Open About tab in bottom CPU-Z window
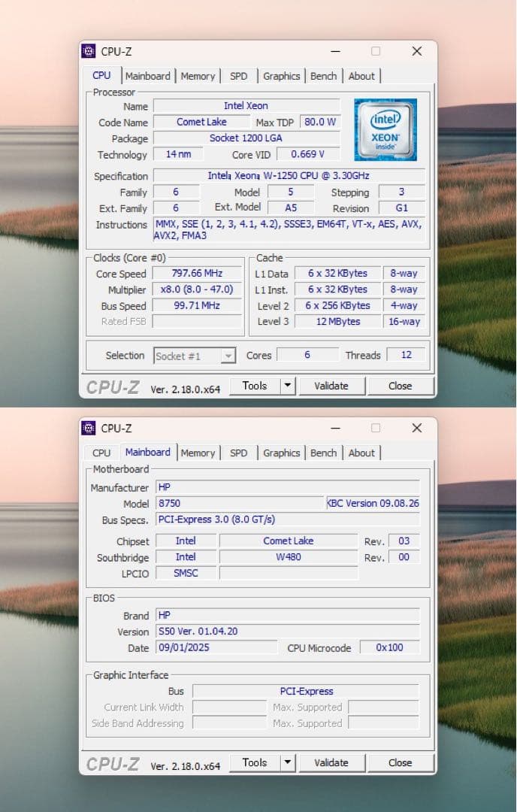 coord(361,453)
